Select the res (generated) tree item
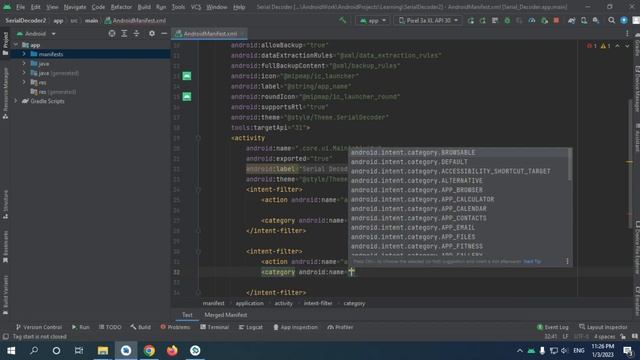Image resolution: width=640 pixels, height=360 pixels. pyautogui.click(x=53, y=92)
